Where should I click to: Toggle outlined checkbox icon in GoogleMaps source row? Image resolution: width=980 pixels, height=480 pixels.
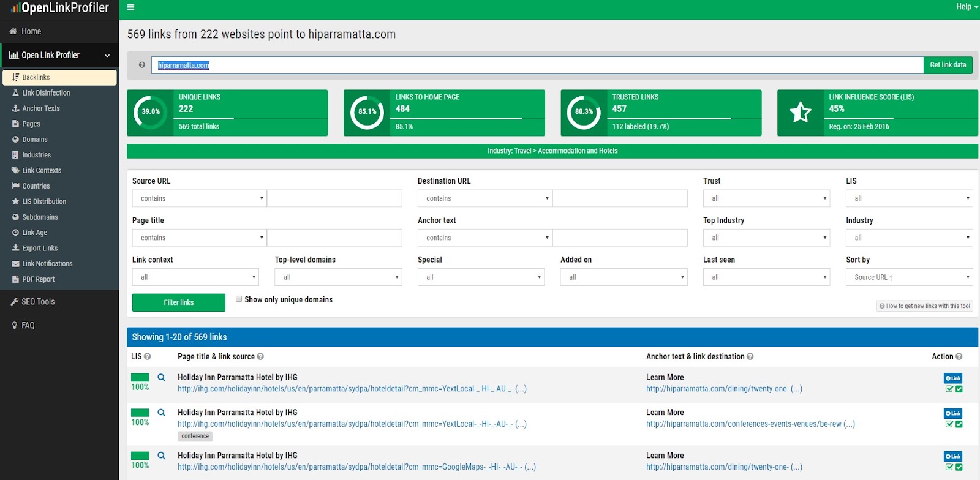click(x=949, y=467)
